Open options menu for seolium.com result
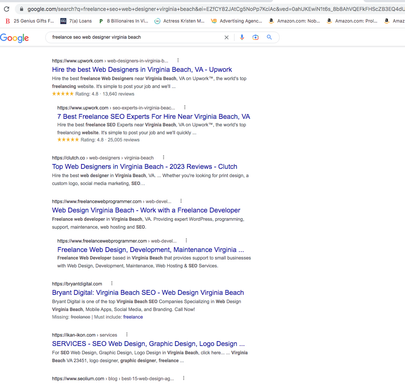Viewport: 405px width, 384px height. pos(184,378)
